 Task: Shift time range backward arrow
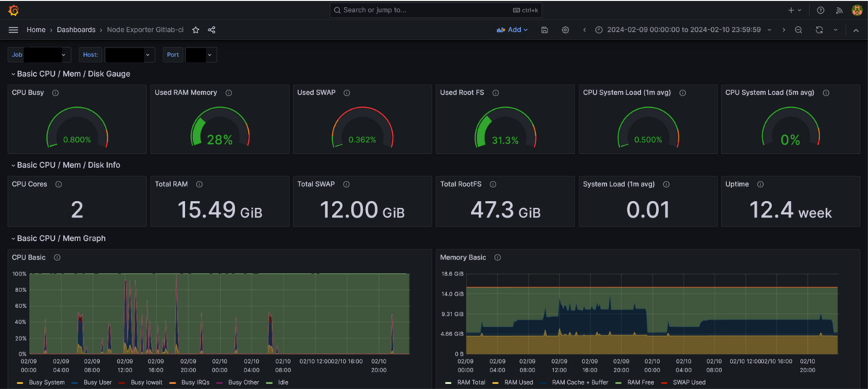tap(584, 30)
